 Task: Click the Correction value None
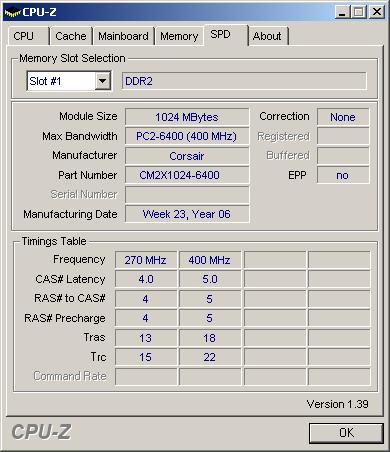tap(343, 117)
